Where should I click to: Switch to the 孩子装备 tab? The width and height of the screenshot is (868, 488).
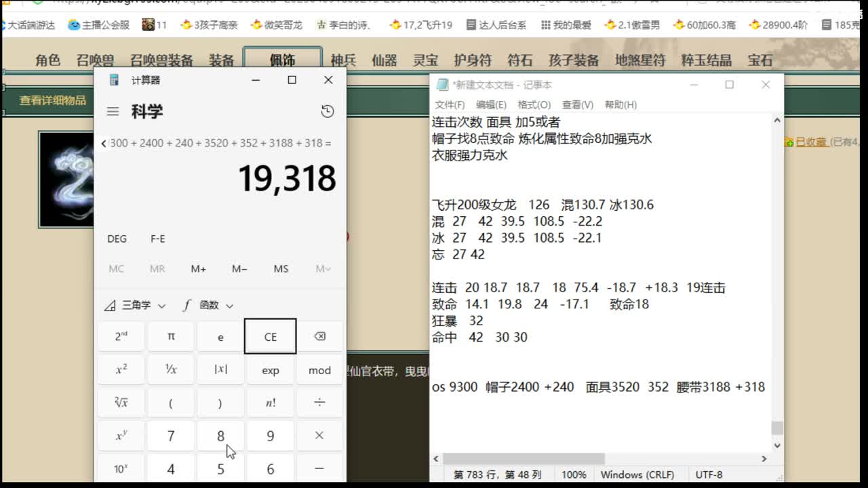point(574,60)
